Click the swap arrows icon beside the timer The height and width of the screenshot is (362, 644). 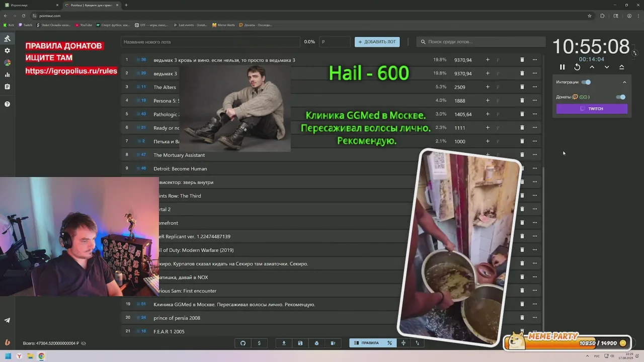click(635, 53)
